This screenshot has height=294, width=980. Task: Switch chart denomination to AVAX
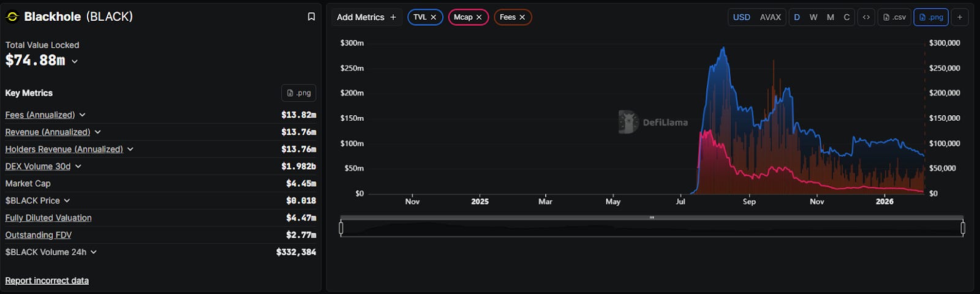pos(771,17)
